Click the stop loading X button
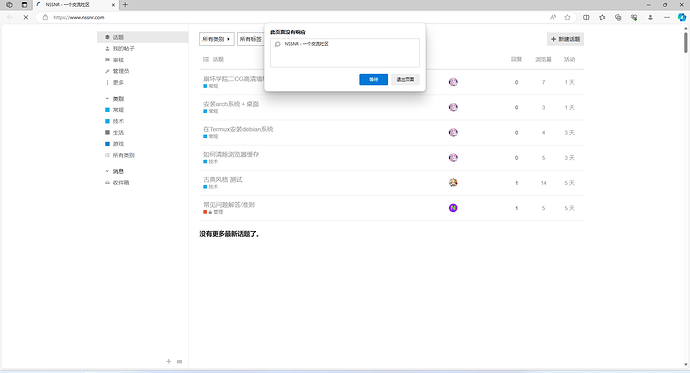 click(26, 17)
